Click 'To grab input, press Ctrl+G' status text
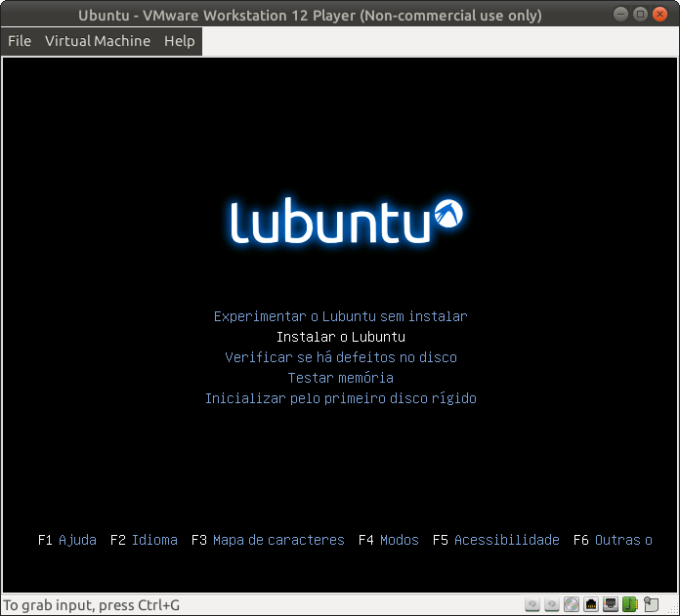Screen dimensions: 680x616 tap(92, 605)
